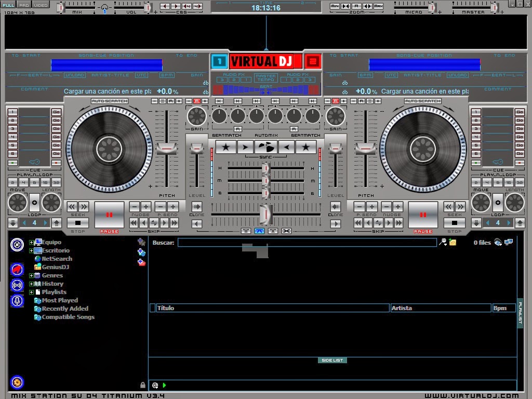Select the left Beatmatch star icon
Image resolution: width=532 pixels, height=399 pixels.
[225, 147]
